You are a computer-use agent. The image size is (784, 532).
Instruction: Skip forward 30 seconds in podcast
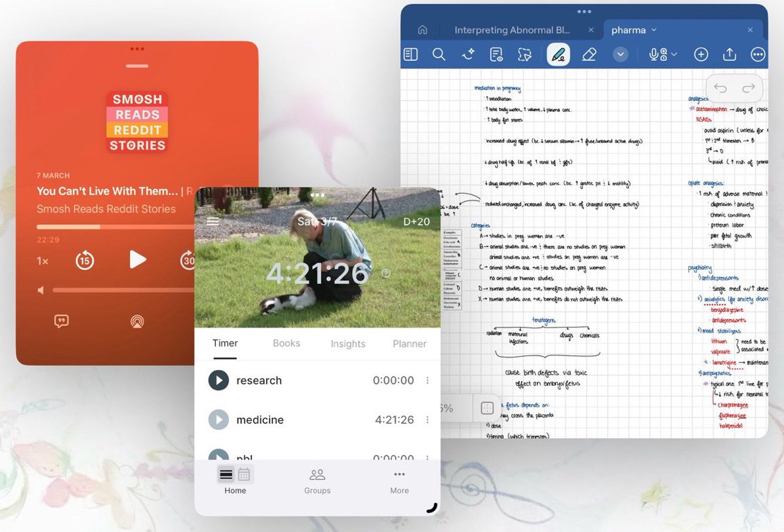pyautogui.click(x=188, y=260)
